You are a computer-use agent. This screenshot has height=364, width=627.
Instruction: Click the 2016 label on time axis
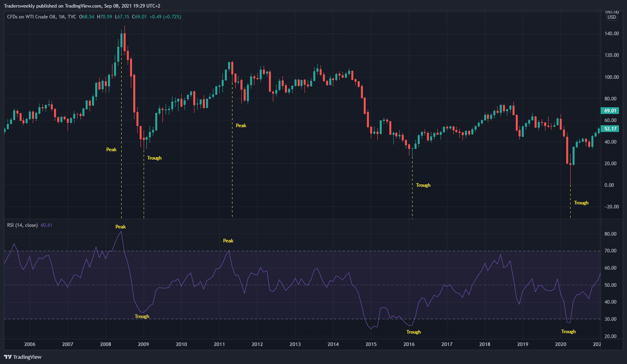(x=409, y=344)
